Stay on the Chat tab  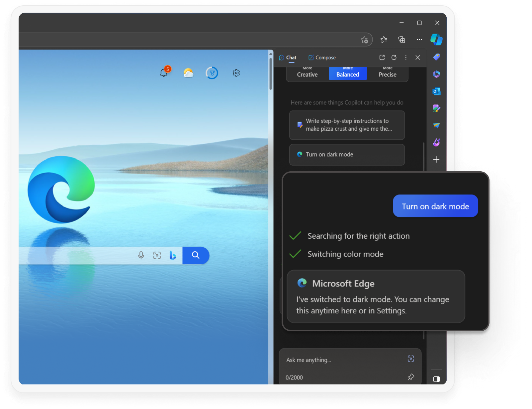288,57
